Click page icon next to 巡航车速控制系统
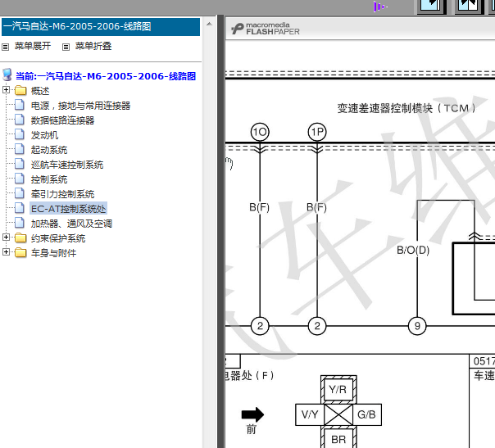This screenshot has width=495, height=448. [x=20, y=164]
